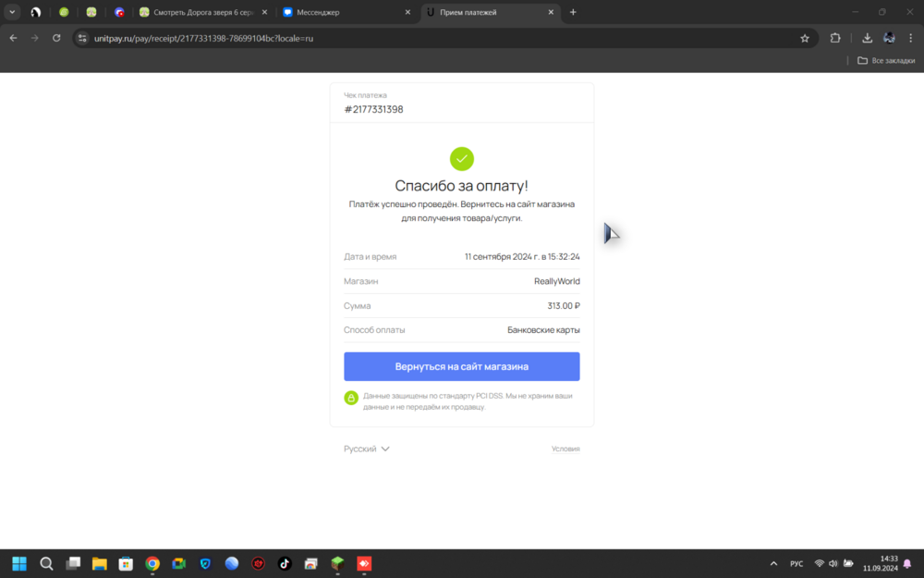Viewport: 924px width, 578px height.
Task: Open Microsoft Store from the taskbar
Action: (x=126, y=564)
